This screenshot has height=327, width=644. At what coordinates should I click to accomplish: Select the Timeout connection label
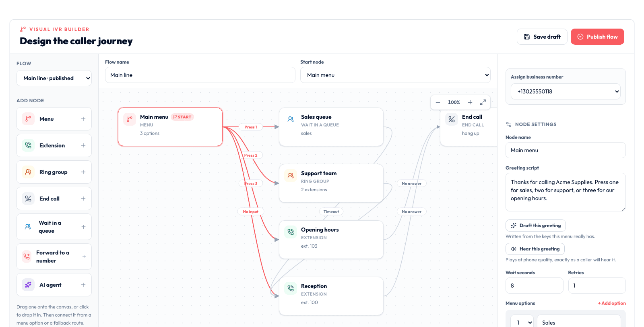[331, 211]
